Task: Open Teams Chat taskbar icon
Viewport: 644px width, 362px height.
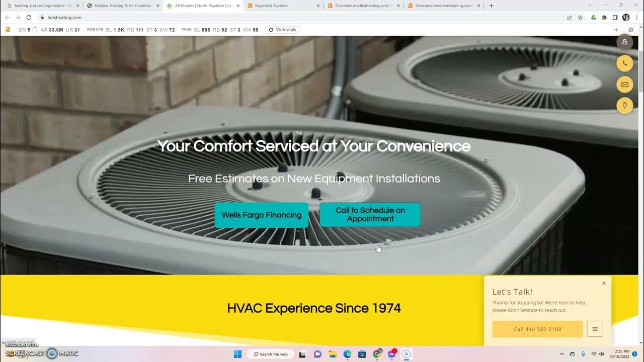Action: (x=317, y=354)
